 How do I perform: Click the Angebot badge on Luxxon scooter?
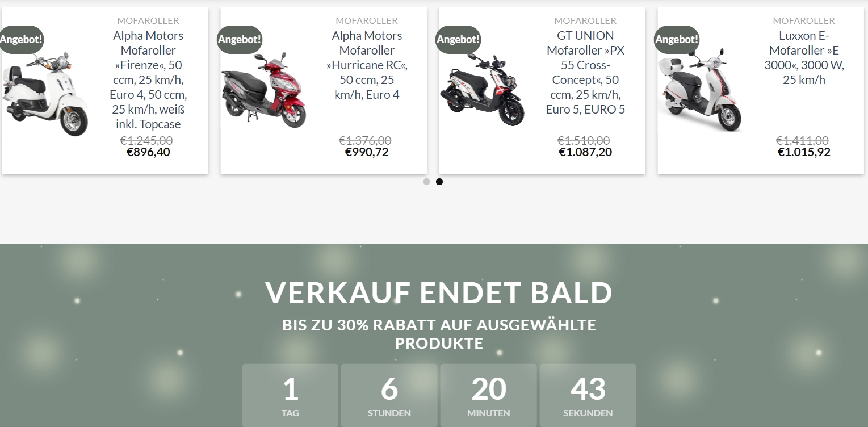point(677,40)
